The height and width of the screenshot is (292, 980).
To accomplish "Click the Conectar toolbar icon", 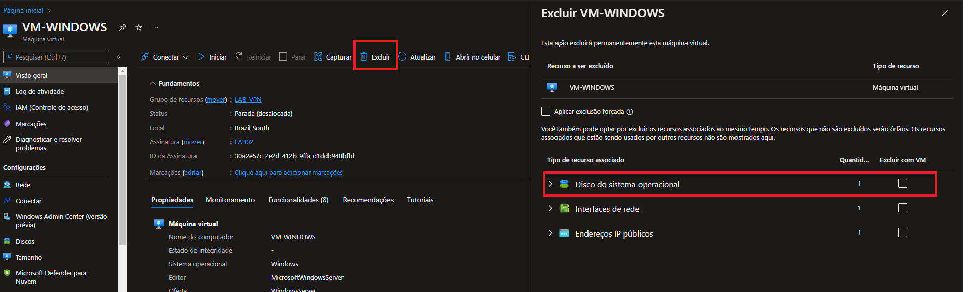I will coord(145,57).
